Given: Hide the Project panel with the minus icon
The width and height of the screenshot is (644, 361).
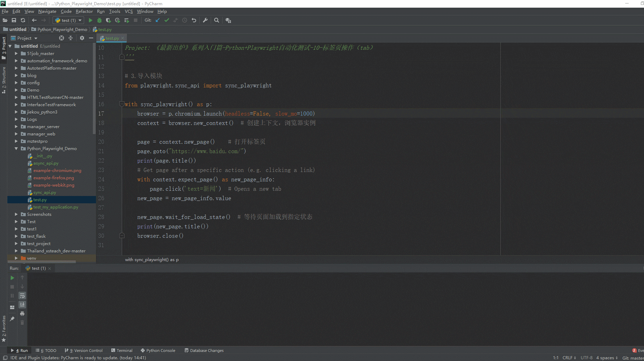Looking at the screenshot, I should pyautogui.click(x=91, y=38).
